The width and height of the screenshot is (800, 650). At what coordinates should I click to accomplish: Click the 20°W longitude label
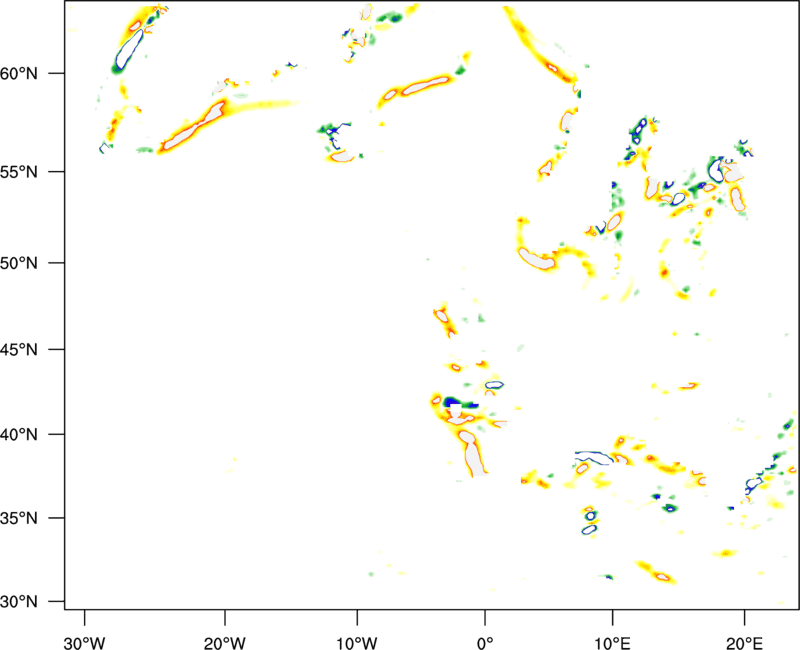[225, 642]
